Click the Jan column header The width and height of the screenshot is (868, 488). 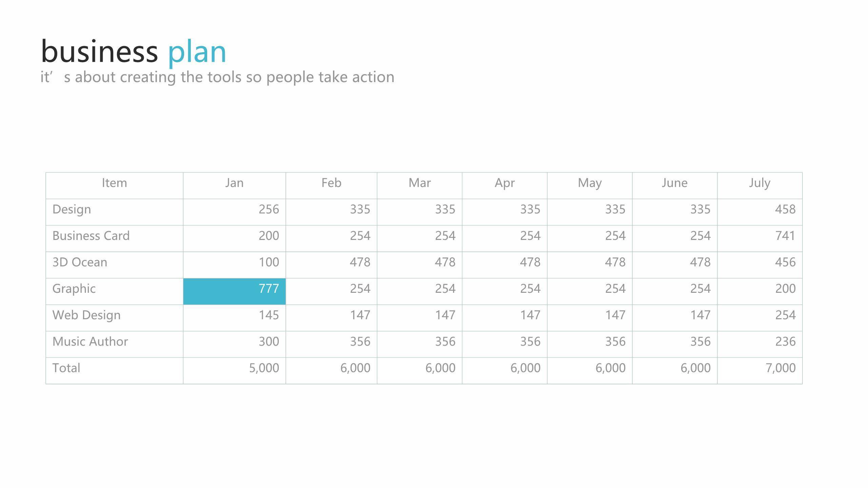coord(234,183)
